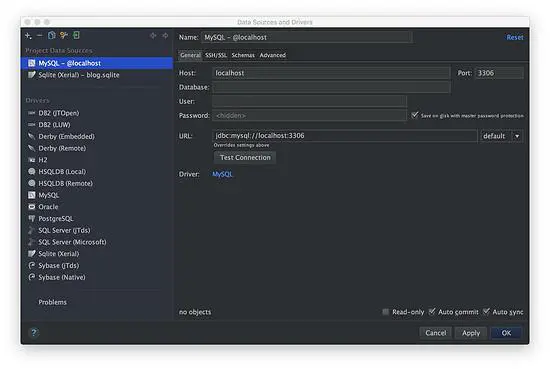Viewport: 550px width, 369px height.
Task: Click the MySQL driver icon in Drivers
Action: coord(32,195)
